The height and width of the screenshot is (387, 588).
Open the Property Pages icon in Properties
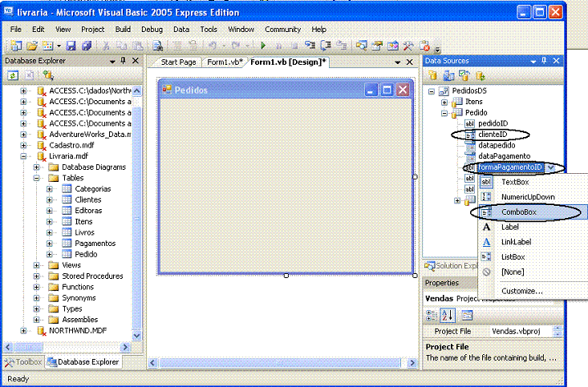click(467, 316)
